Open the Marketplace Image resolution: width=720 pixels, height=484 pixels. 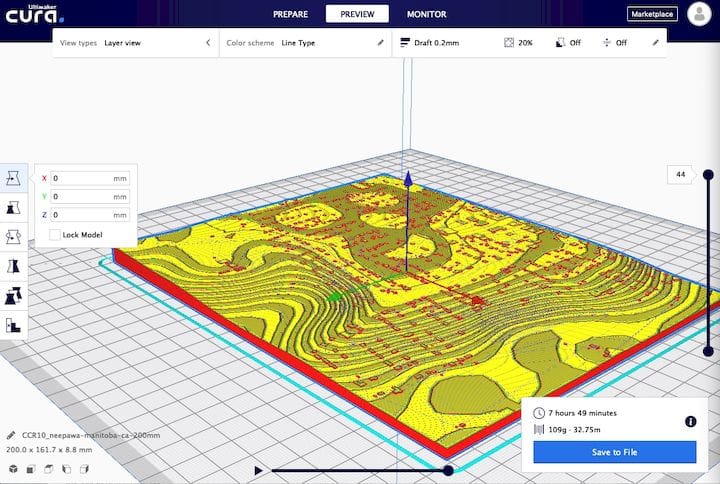(652, 14)
